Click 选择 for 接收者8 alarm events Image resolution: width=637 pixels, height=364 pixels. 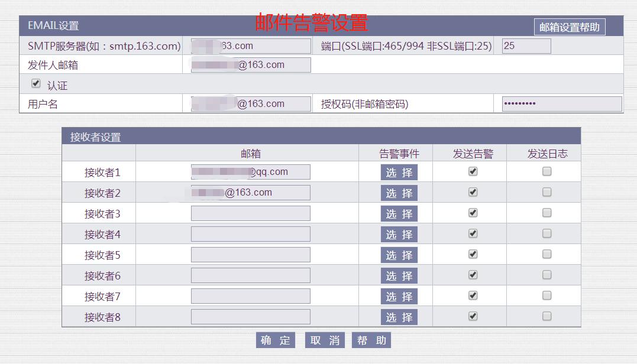coord(399,317)
